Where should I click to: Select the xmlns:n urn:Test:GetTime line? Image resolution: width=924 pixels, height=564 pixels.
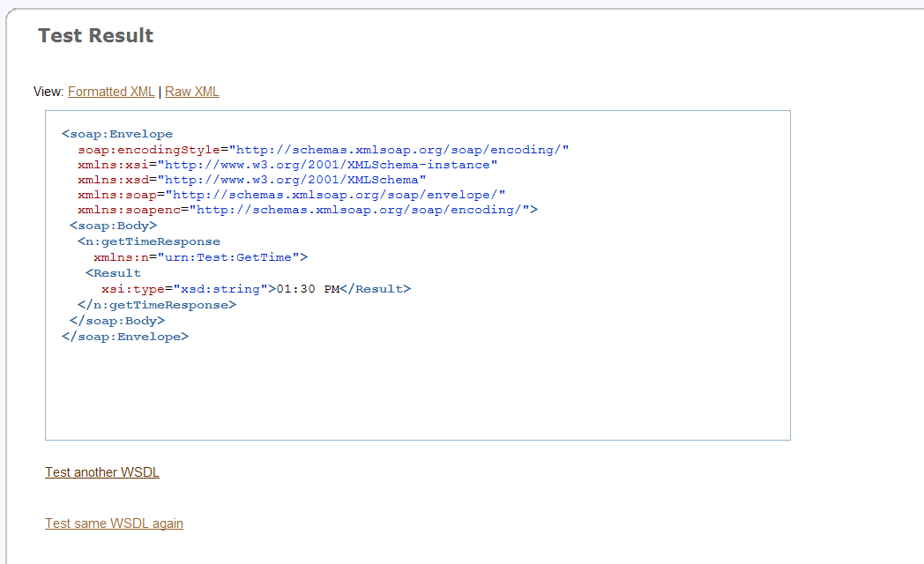click(x=200, y=258)
